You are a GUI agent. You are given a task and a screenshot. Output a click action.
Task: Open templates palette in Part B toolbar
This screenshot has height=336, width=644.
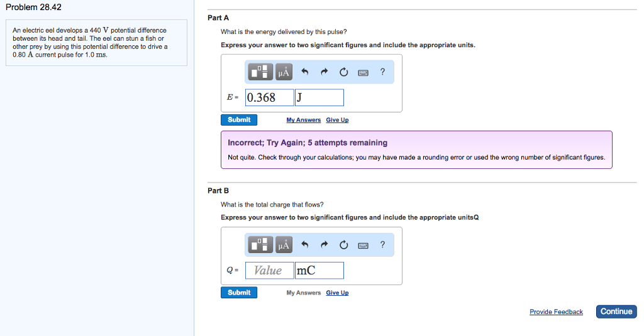click(262, 245)
